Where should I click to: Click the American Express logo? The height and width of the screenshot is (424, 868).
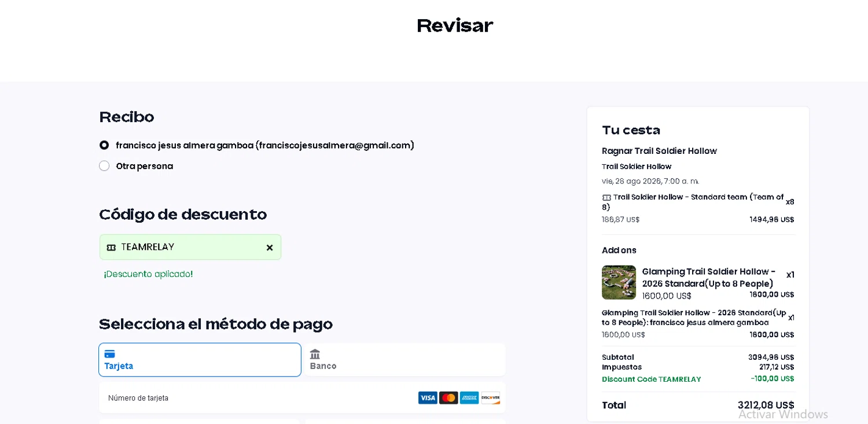point(469,398)
